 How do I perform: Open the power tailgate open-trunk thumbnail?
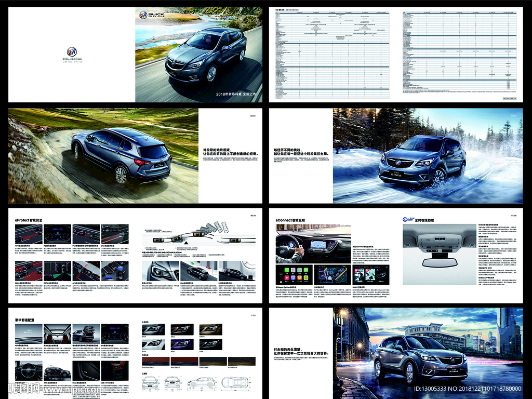[86, 334]
